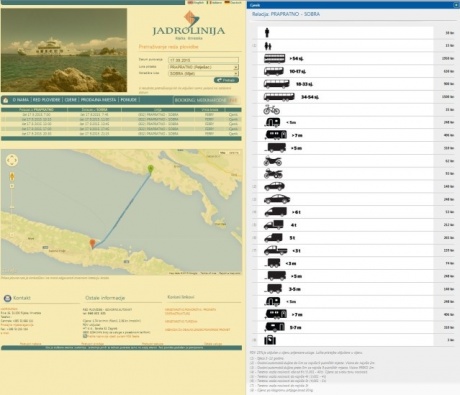The height and width of the screenshot is (395, 460).
Task: Click the green departure marker on map
Action: click(x=151, y=169)
